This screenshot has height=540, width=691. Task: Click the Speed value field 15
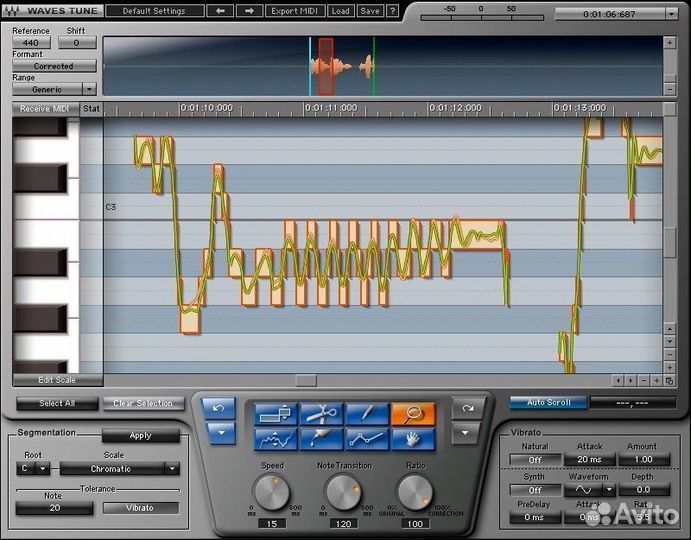point(272,524)
